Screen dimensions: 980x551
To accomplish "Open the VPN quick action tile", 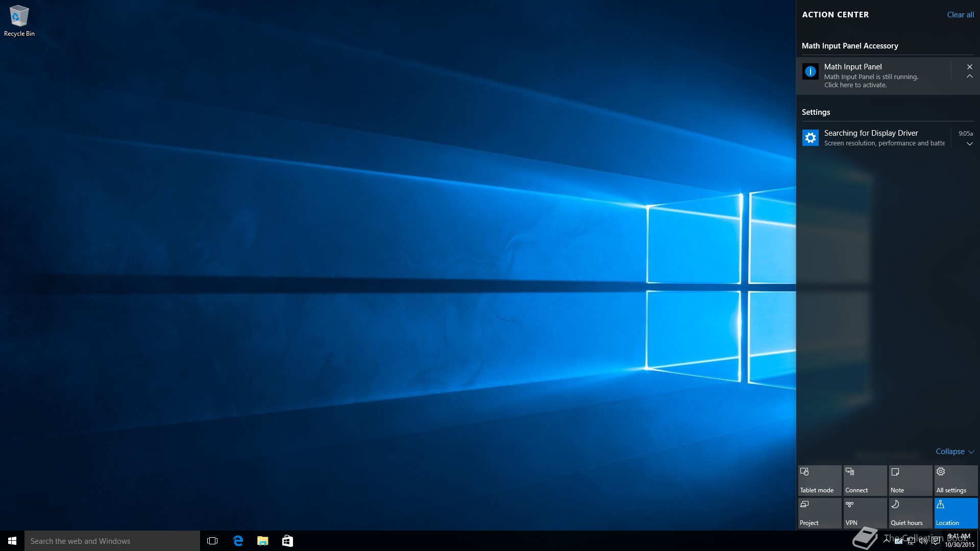I will (x=865, y=513).
